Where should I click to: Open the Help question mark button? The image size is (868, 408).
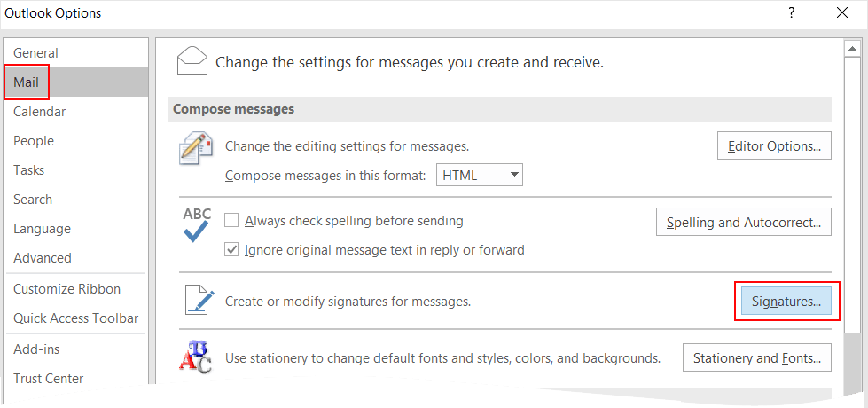790,13
